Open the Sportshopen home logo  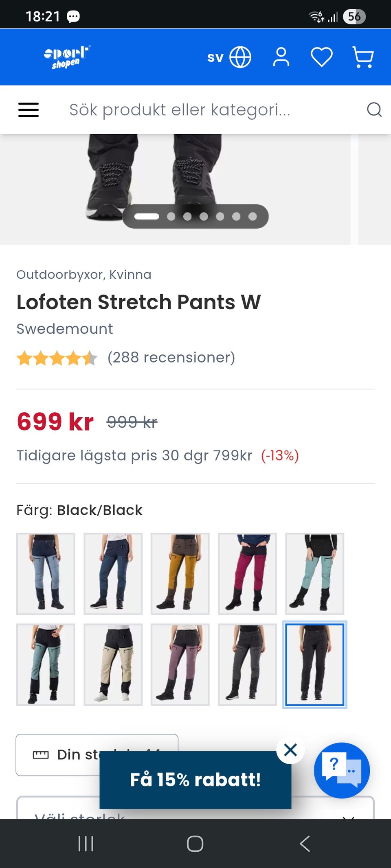pyautogui.click(x=67, y=57)
